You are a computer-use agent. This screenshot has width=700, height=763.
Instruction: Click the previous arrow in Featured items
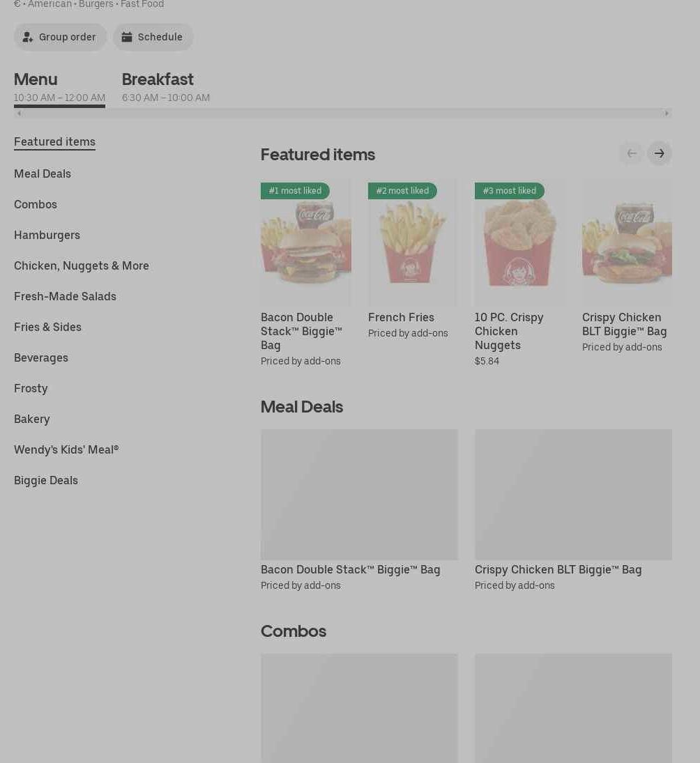point(632,154)
